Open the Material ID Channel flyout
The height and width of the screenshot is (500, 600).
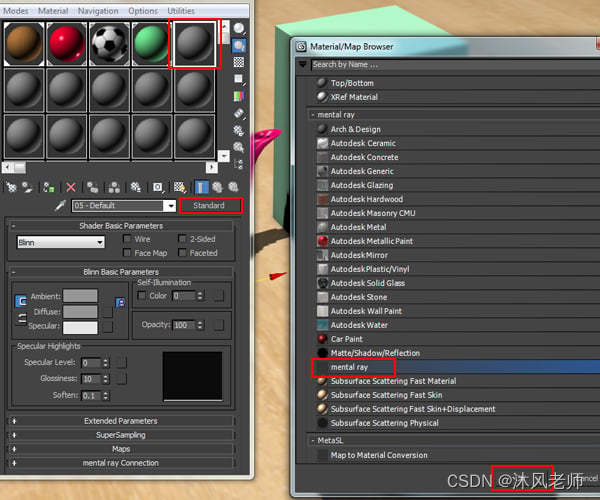click(x=158, y=187)
